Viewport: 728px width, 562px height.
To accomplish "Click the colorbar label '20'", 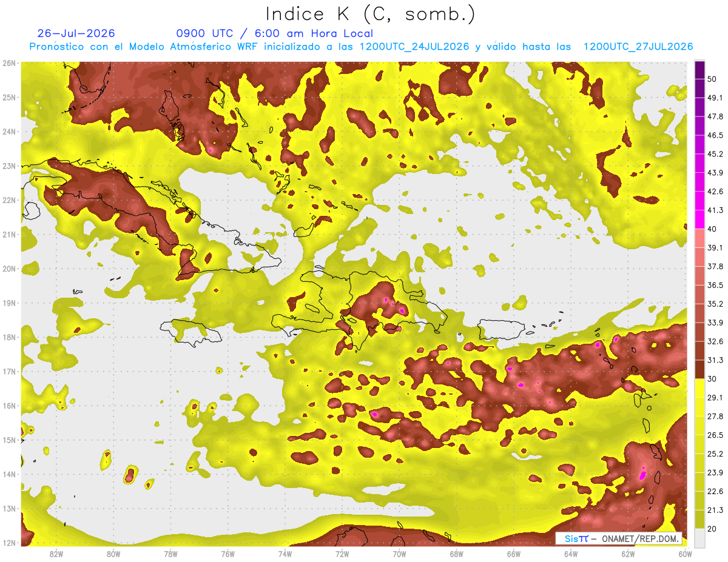I will pos(713,529).
